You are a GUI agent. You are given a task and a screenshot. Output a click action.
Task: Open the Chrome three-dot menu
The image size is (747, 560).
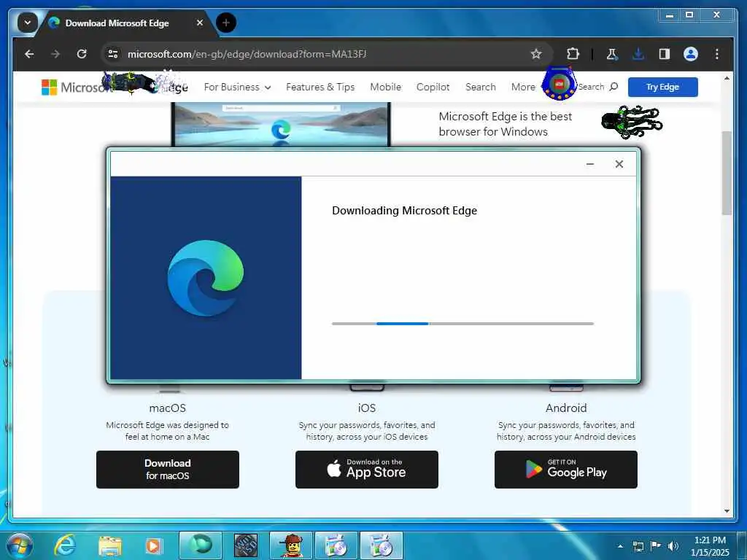[x=716, y=54]
